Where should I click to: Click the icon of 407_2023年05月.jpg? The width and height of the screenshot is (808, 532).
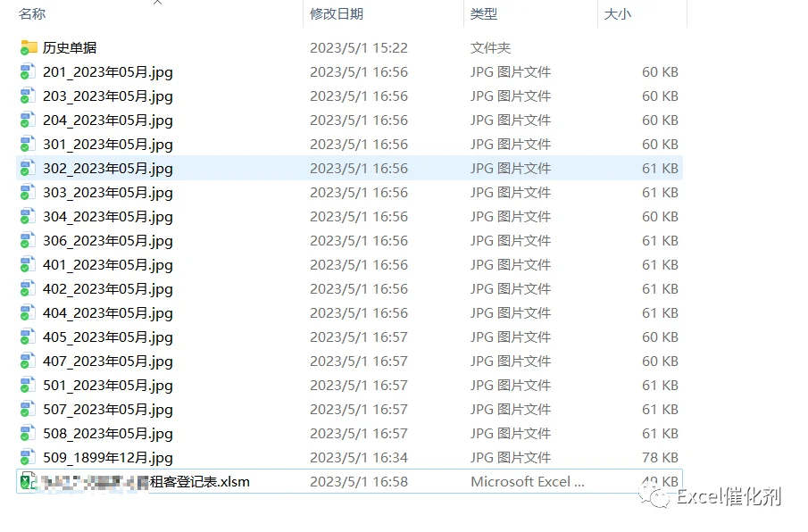click(28, 362)
